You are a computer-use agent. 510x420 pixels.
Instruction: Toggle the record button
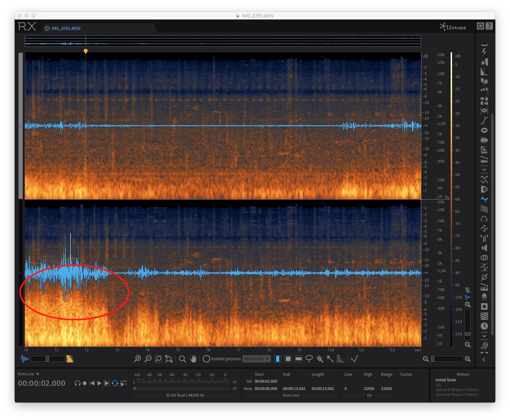pyautogui.click(x=84, y=383)
